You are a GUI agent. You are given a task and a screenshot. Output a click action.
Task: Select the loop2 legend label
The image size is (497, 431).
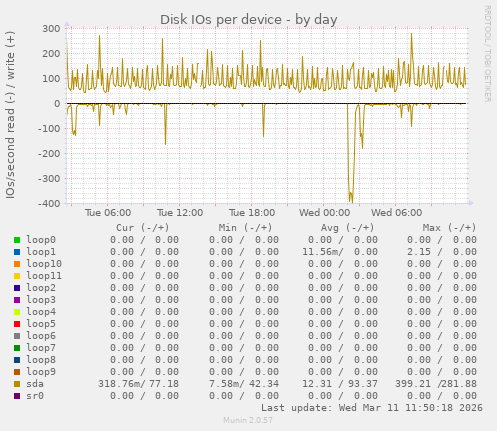tap(41, 288)
